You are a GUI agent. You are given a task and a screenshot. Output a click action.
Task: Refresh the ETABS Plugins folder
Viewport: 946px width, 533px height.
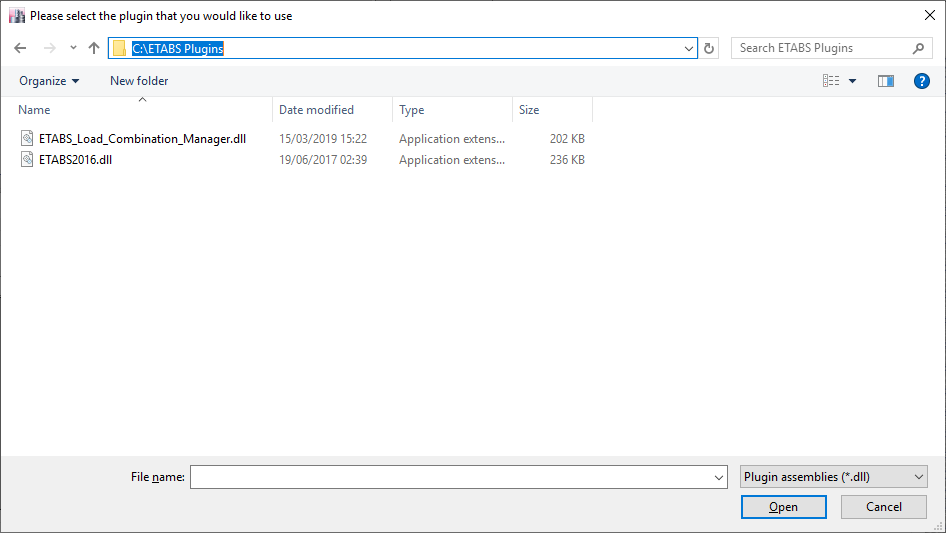709,48
